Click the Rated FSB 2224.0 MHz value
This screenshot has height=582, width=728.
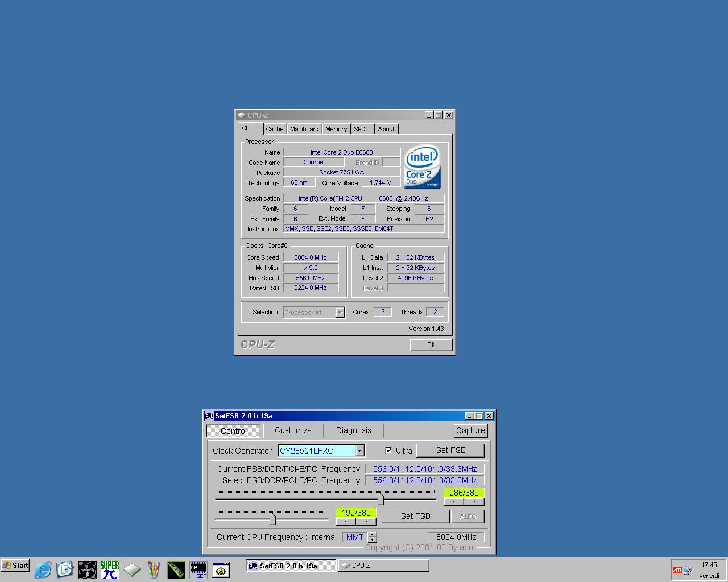coord(311,288)
